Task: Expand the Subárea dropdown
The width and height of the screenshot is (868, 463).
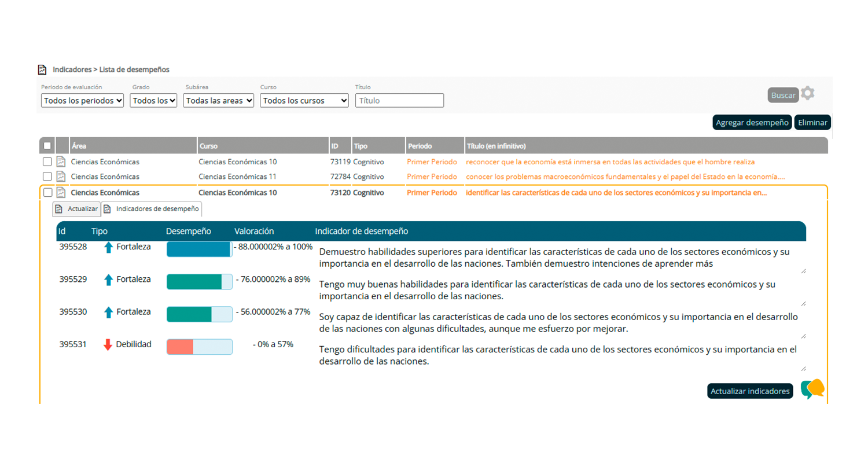Action: point(218,101)
